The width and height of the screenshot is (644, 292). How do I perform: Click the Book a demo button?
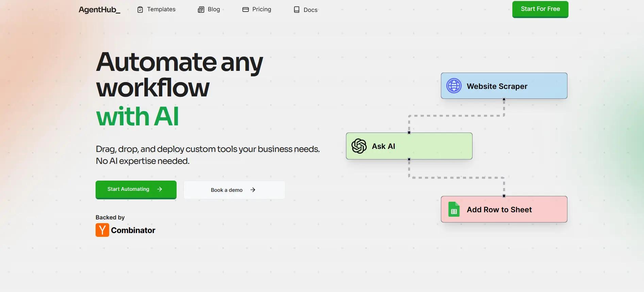point(234,190)
